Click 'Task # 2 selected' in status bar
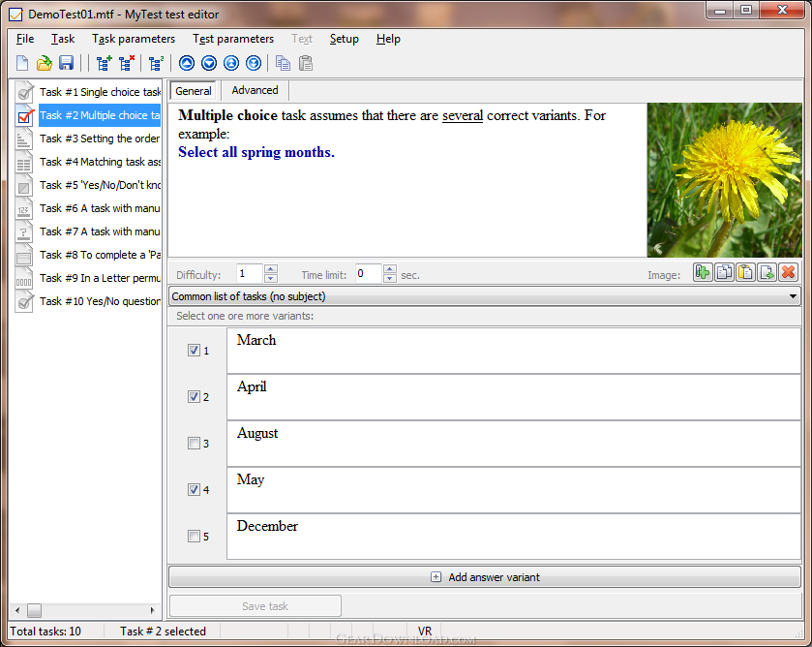The height and width of the screenshot is (647, 812). click(x=164, y=632)
